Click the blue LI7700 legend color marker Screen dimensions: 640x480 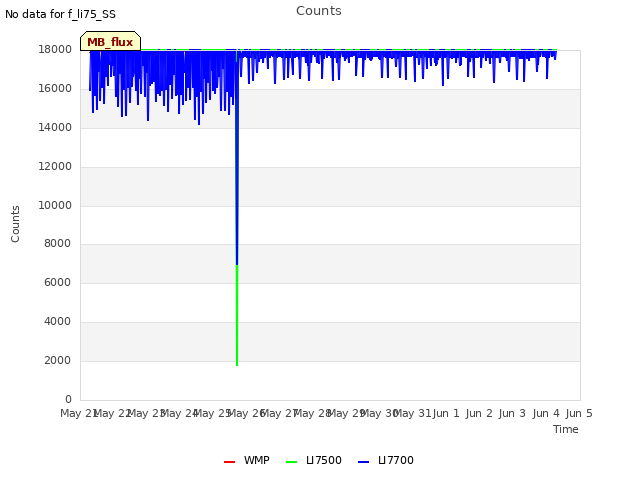(x=363, y=462)
